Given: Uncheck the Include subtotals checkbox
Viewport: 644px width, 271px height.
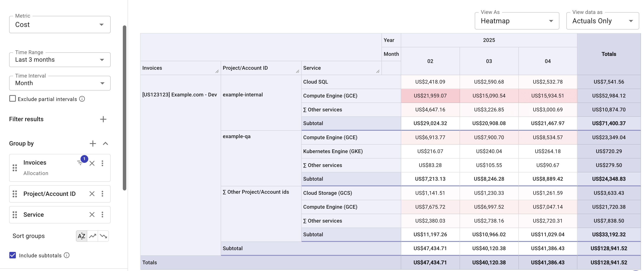Looking at the screenshot, I should tap(13, 255).
